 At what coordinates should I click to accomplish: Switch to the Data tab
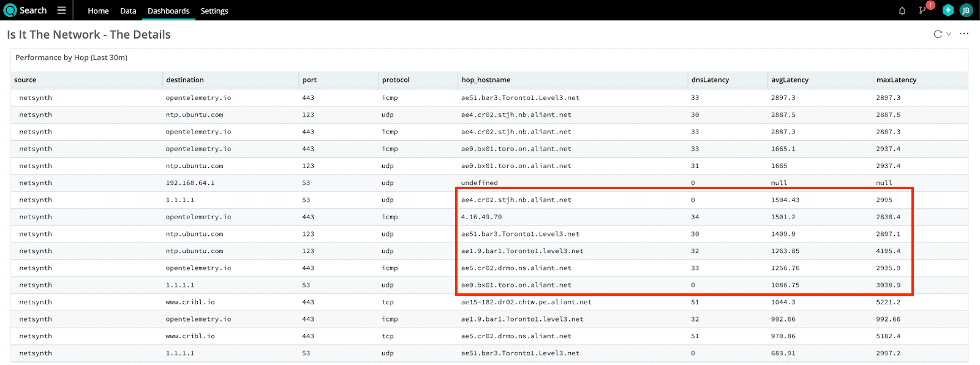(x=128, y=11)
